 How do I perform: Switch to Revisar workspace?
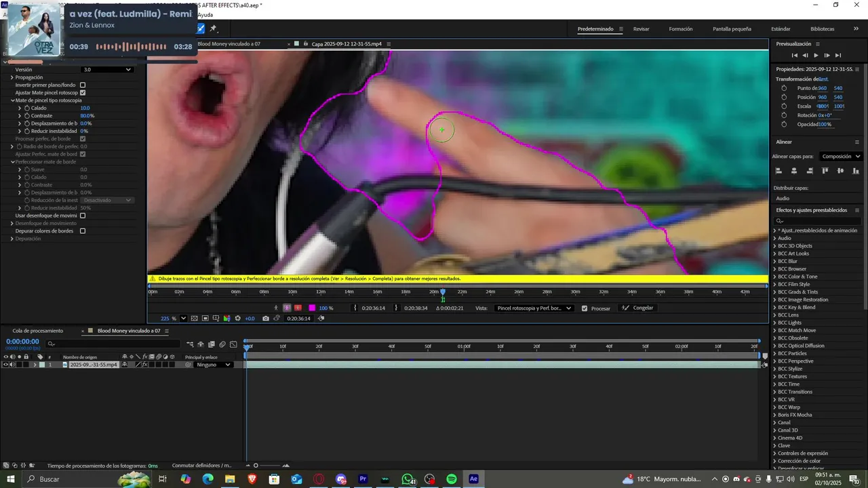(x=641, y=29)
